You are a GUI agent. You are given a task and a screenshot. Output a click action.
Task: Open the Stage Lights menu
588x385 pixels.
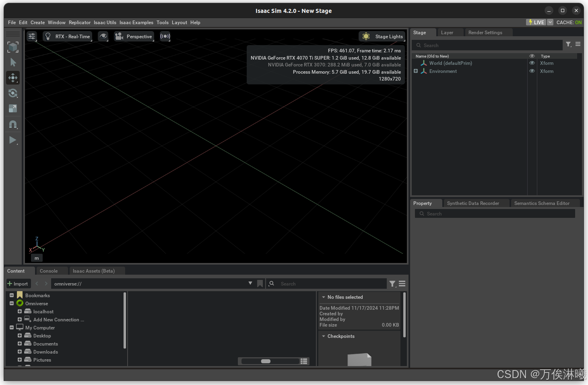(382, 36)
